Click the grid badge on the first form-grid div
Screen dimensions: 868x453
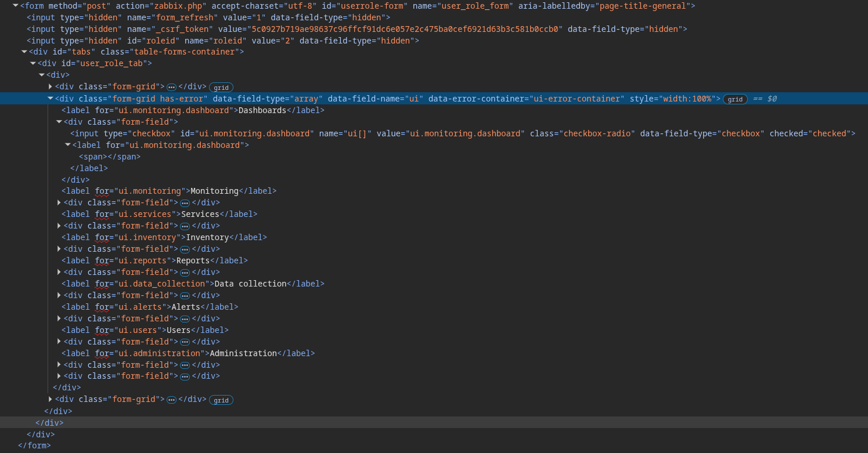[221, 88]
